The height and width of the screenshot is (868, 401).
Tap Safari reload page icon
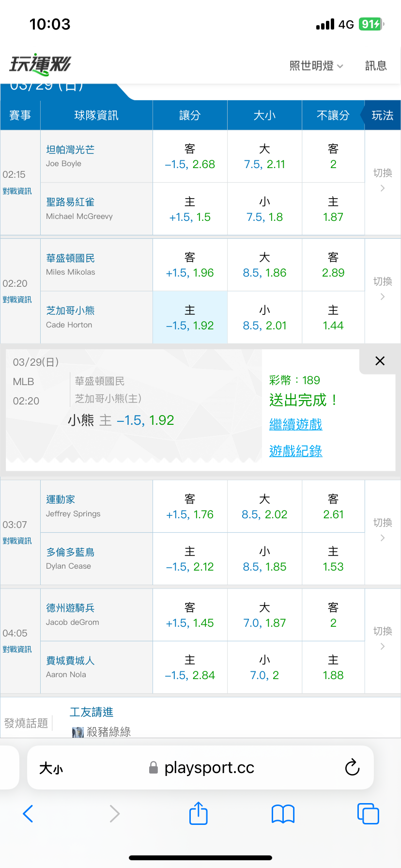(x=352, y=767)
